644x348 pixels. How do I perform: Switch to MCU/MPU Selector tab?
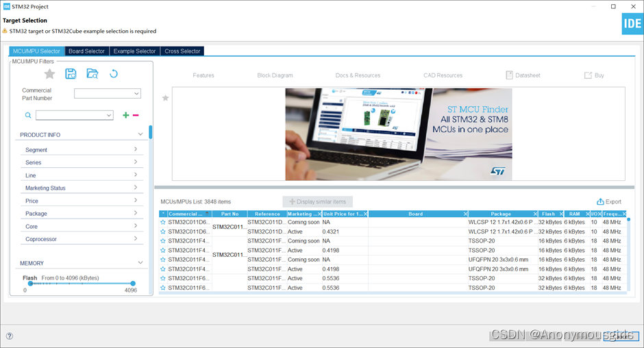(36, 51)
